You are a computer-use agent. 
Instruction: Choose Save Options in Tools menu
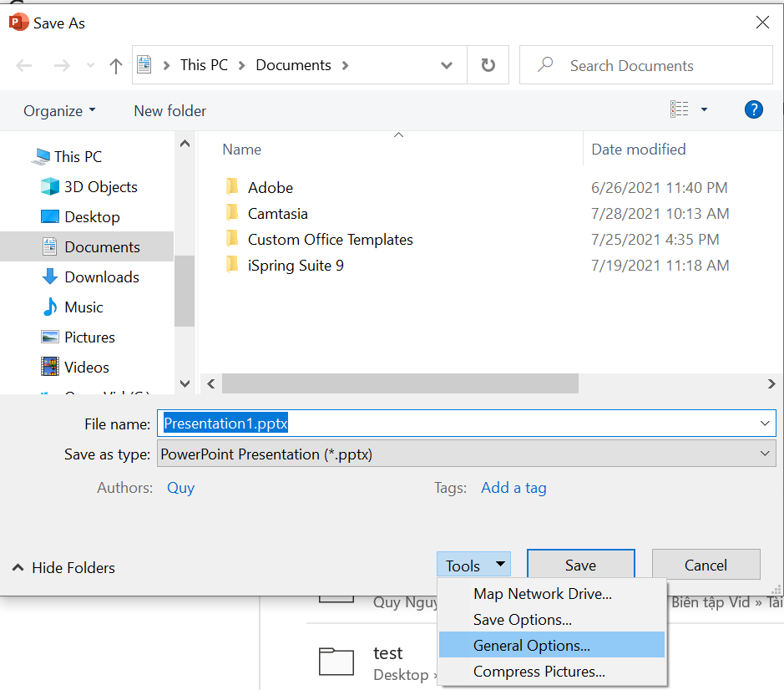[552, 620]
